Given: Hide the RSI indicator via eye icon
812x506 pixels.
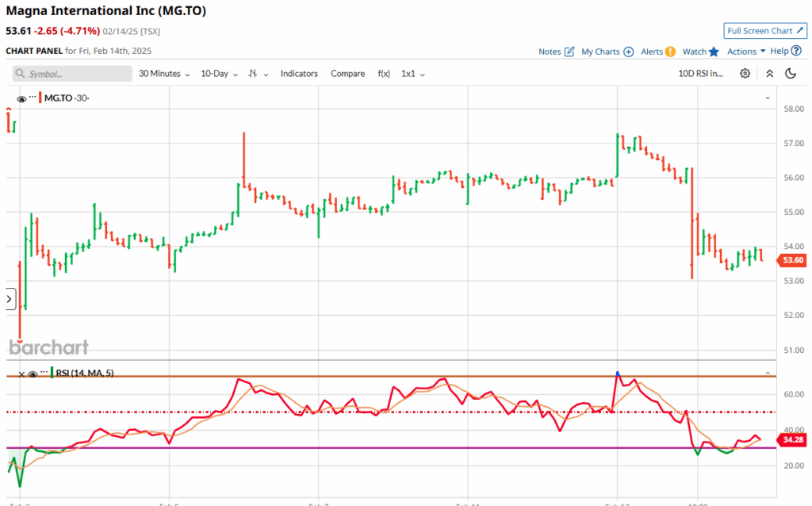Looking at the screenshot, I should coord(33,373).
